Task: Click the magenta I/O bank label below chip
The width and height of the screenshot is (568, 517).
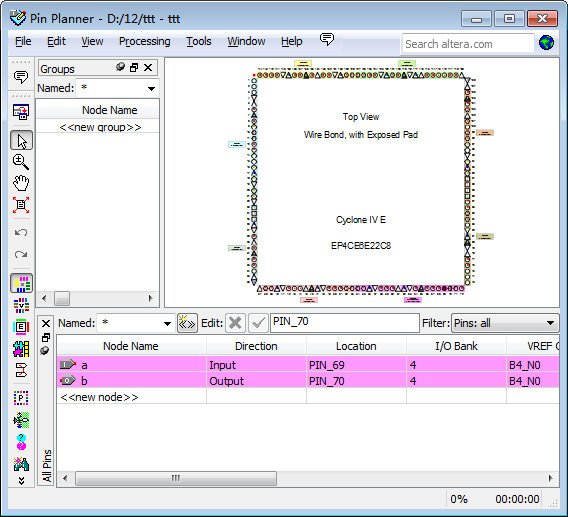Action: [413, 300]
